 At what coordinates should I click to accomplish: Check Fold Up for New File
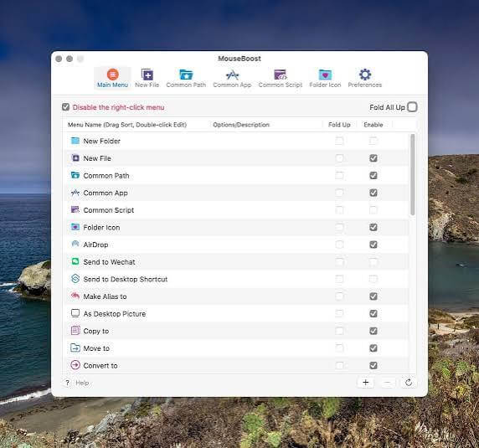[339, 158]
